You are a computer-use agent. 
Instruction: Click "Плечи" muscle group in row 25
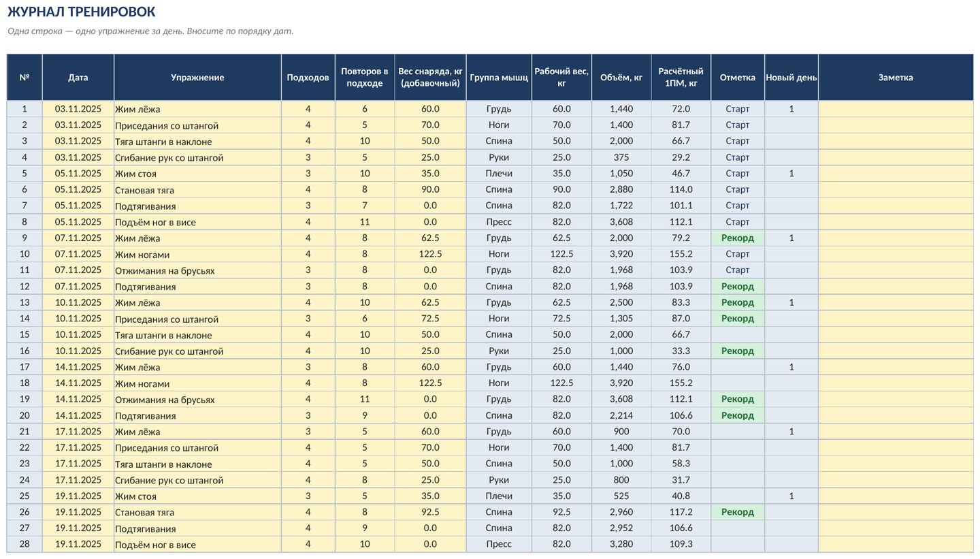click(x=499, y=496)
